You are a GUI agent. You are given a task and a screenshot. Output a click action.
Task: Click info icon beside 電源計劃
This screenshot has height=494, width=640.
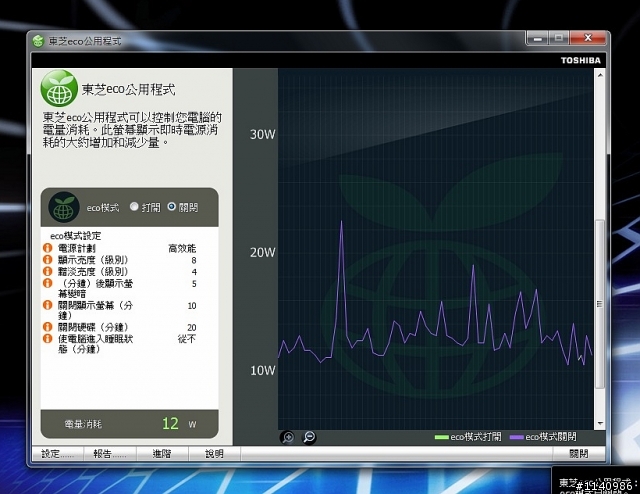coord(48,248)
